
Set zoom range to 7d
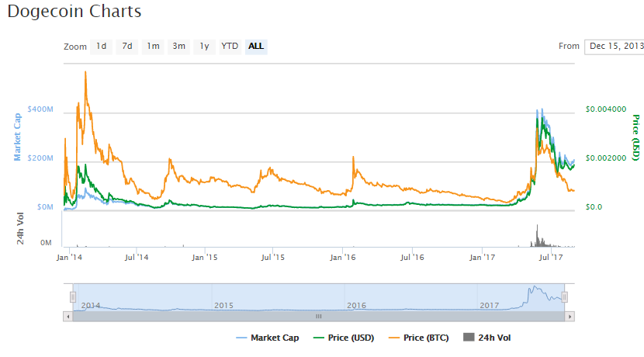127,47
